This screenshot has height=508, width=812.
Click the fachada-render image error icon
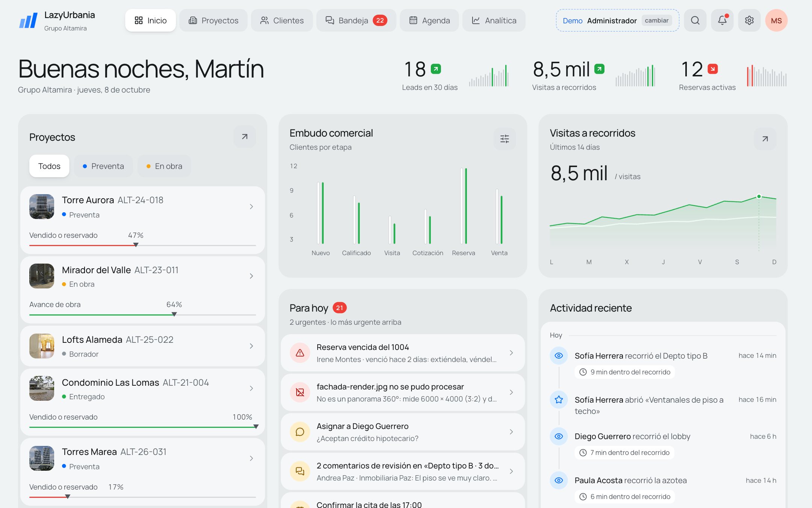point(300,392)
